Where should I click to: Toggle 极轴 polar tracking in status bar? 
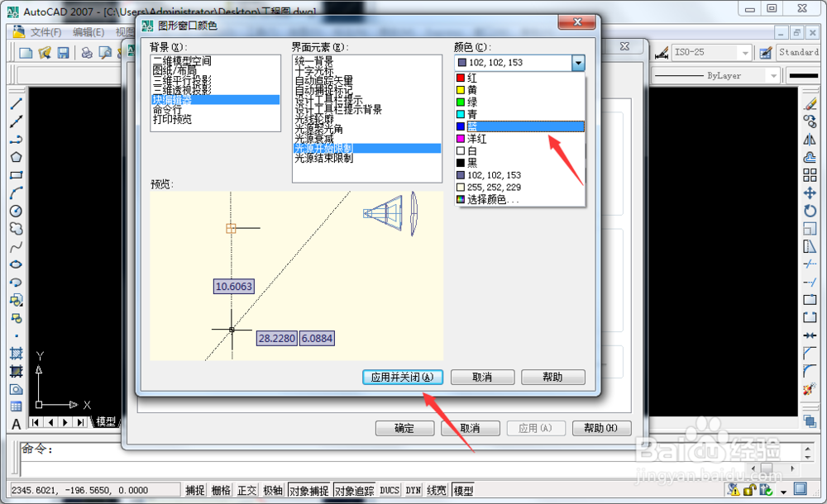pos(273,490)
